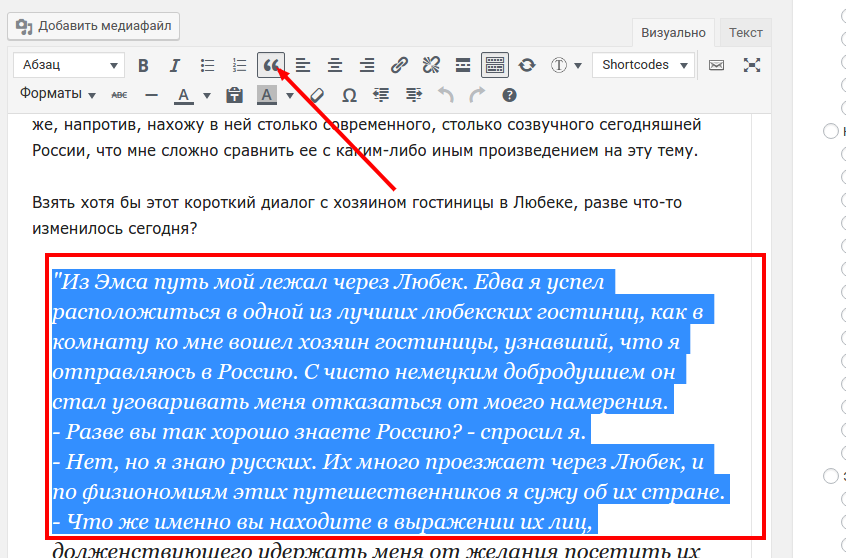846x558 pixels.
Task: Insert a bulleted list
Action: coord(207,65)
